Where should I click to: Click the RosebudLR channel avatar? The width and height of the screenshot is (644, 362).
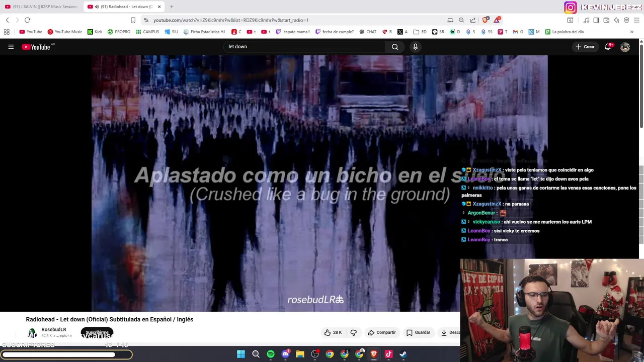pos(32,332)
